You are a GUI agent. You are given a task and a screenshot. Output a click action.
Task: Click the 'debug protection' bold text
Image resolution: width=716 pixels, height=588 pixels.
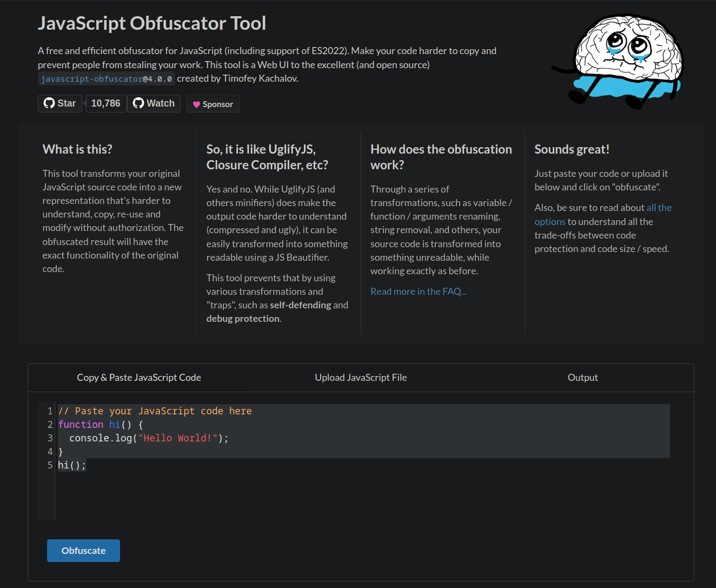[243, 319]
